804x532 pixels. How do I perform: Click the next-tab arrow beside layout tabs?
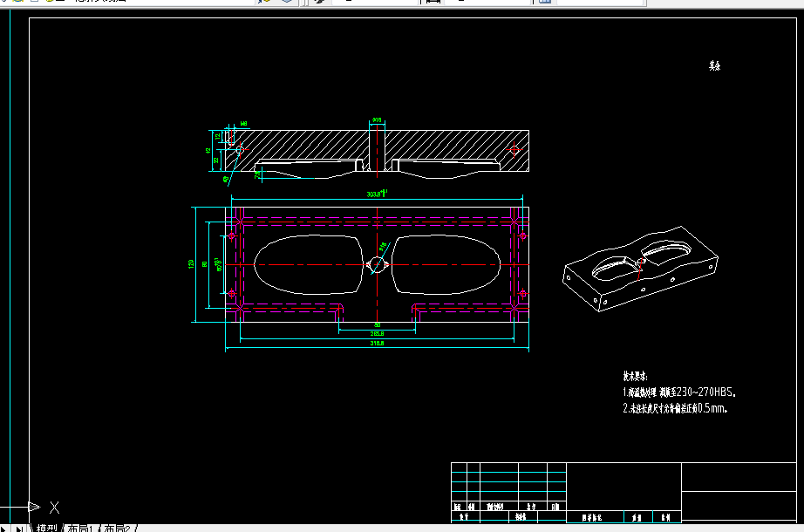(x=4, y=529)
